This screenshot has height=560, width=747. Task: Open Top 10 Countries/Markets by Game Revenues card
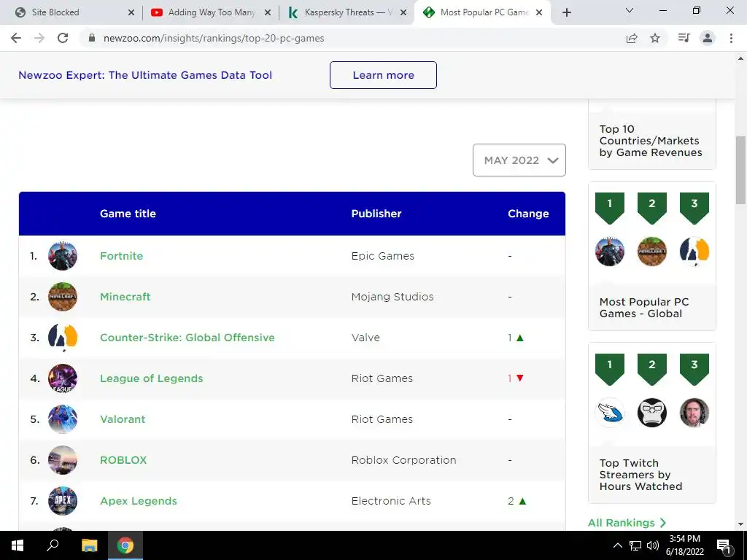[650, 141]
